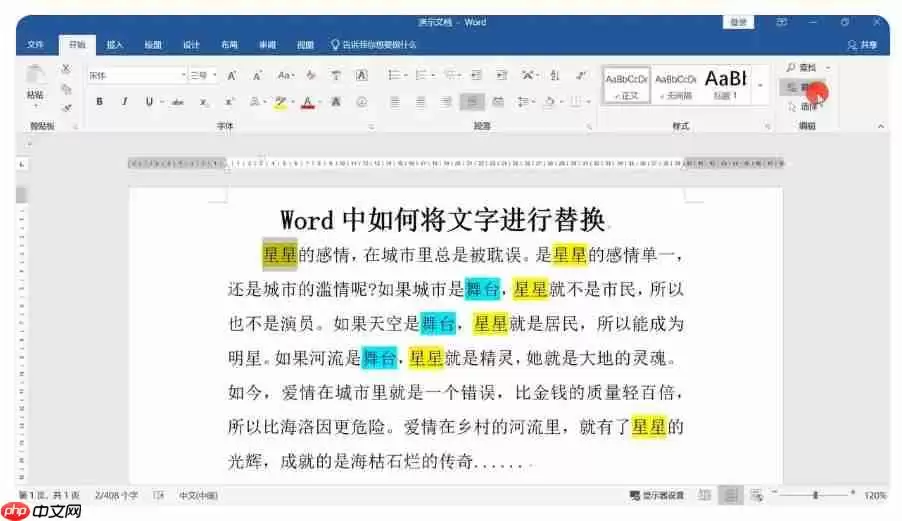Click the Sort A-Z icon
The image size is (902, 521).
(555, 75)
